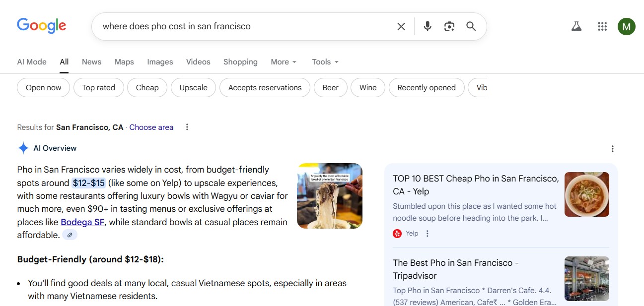Open the Tripadvisor restaurant thumbnail

tap(587, 279)
